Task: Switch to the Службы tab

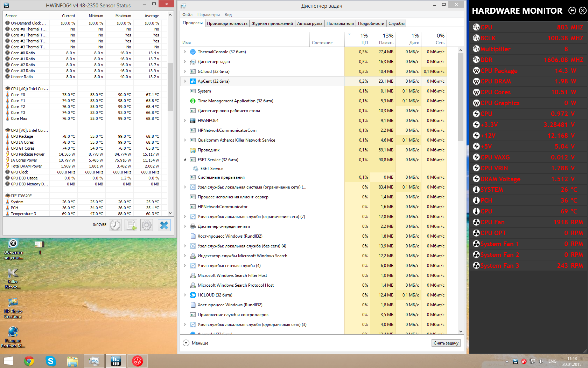Action: click(397, 23)
